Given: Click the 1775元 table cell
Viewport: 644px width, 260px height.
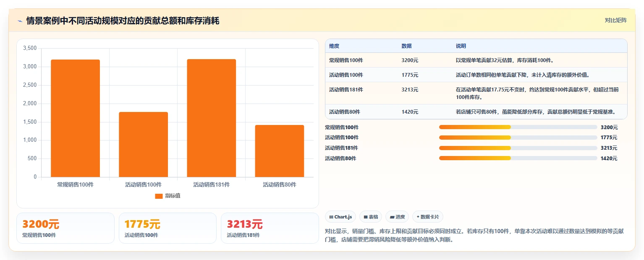Looking at the screenshot, I should point(410,75).
